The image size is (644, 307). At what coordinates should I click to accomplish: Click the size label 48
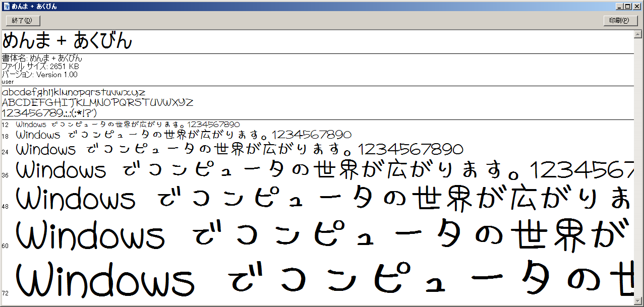[5, 207]
